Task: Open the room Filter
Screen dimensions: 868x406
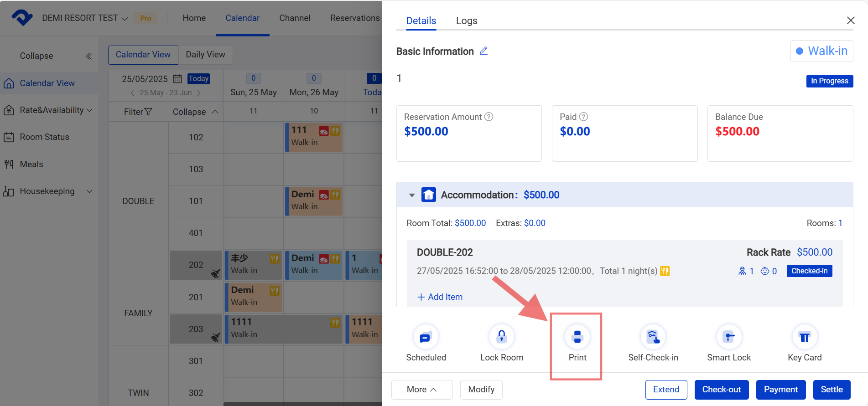Action: (138, 112)
